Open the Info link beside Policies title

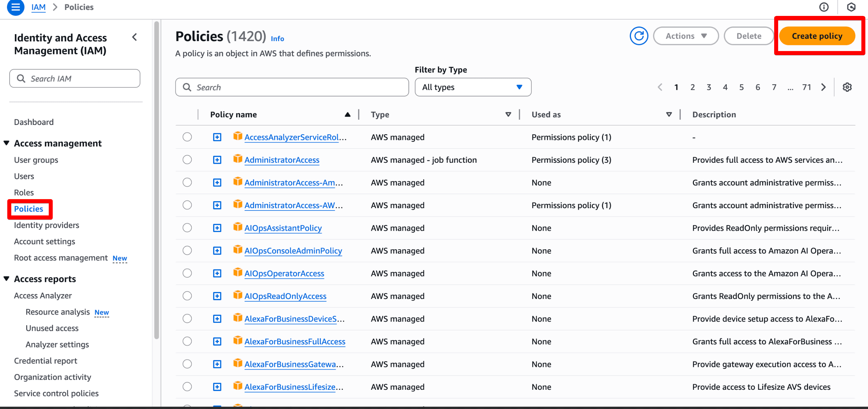(277, 39)
